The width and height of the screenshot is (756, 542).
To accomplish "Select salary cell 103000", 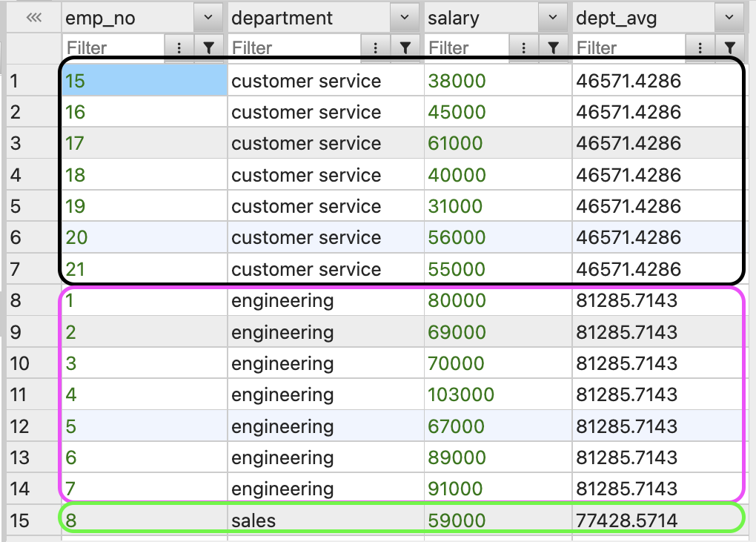I will (498, 394).
